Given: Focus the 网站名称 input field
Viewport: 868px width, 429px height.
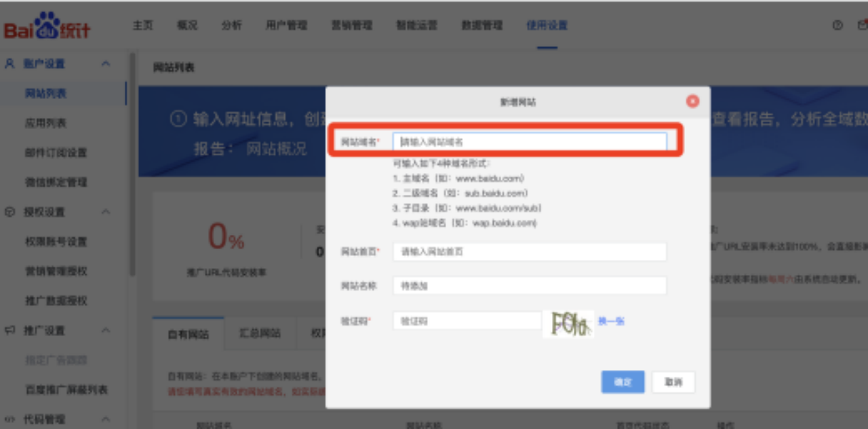Looking at the screenshot, I should pyautogui.click(x=530, y=286).
